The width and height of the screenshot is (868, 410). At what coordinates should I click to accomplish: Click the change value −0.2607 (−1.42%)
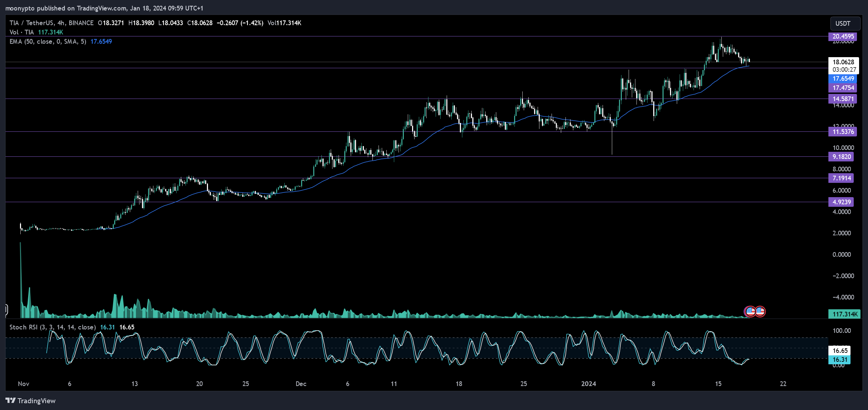coord(240,23)
